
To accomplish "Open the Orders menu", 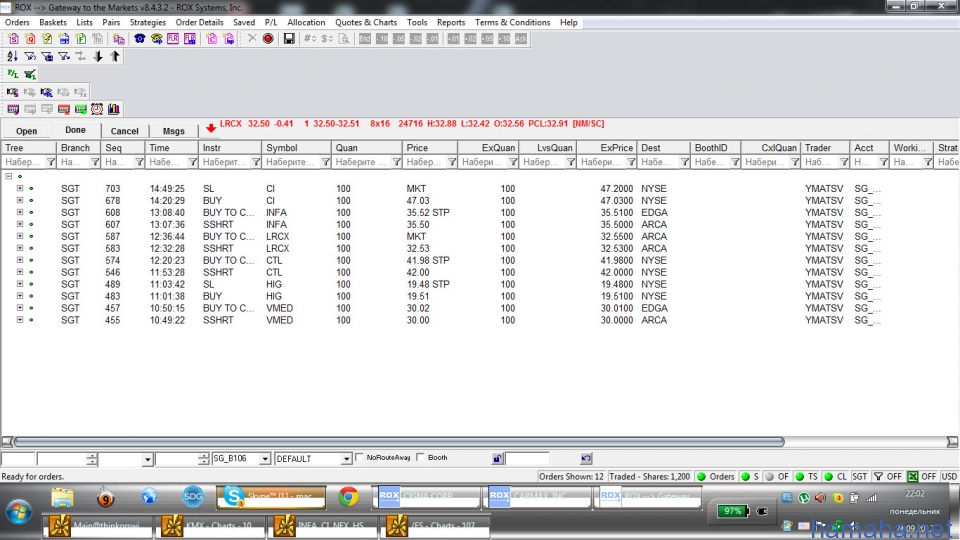I will [17, 22].
